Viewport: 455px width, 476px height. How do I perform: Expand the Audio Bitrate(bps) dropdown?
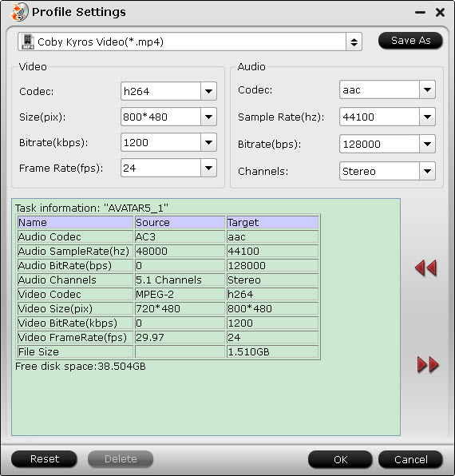427,144
